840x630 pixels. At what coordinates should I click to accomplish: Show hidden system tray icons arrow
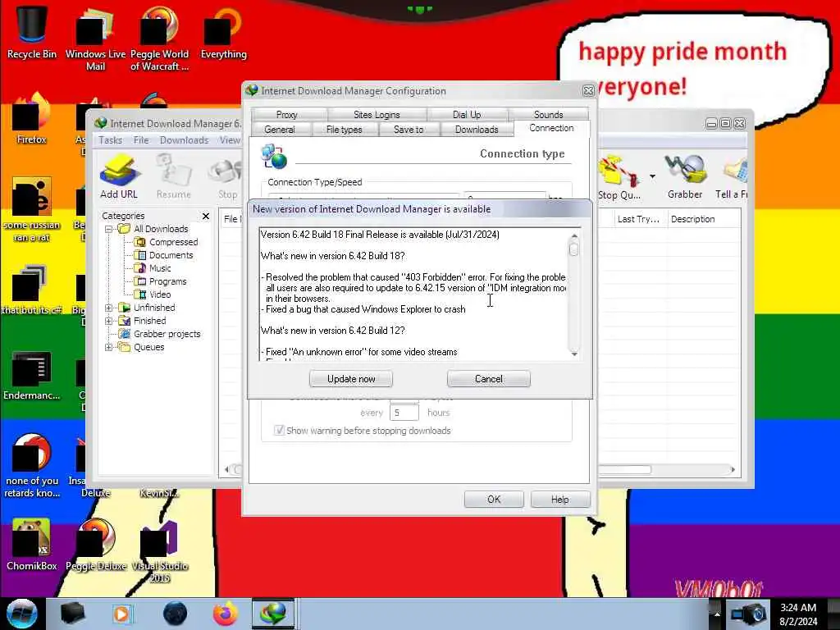(717, 614)
